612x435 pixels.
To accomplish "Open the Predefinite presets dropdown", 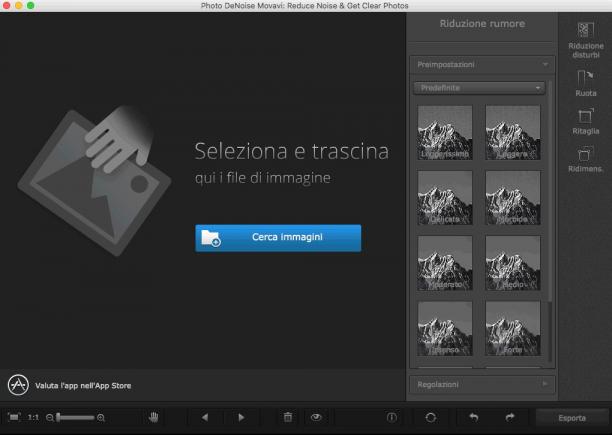I will coord(479,88).
